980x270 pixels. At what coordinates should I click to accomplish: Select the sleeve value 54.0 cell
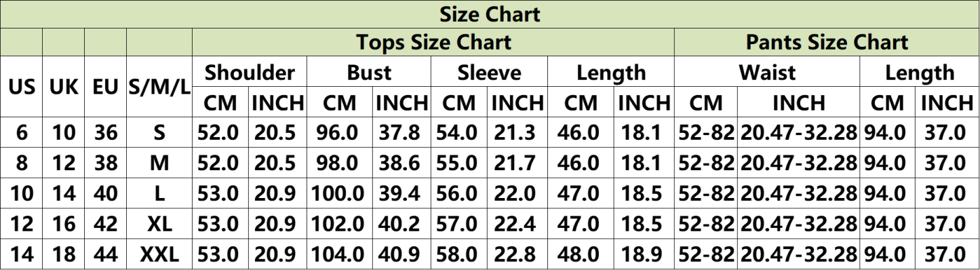click(460, 132)
